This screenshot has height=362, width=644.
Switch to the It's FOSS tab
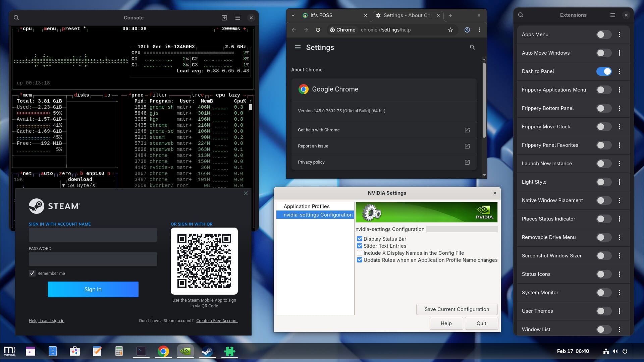[322, 15]
